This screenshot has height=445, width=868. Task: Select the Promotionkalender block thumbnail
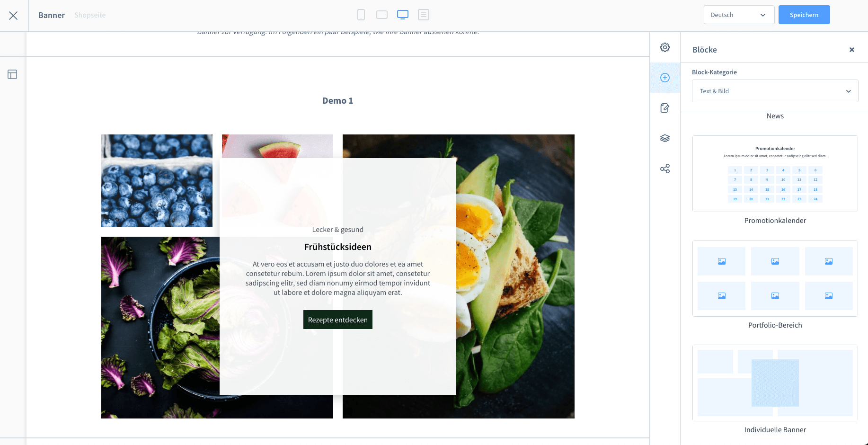[x=775, y=174]
